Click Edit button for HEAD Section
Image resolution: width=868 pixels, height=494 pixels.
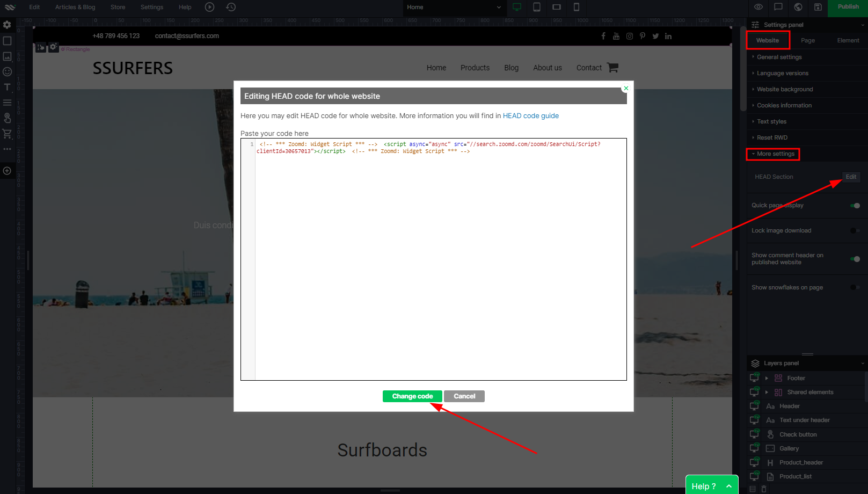tap(851, 177)
